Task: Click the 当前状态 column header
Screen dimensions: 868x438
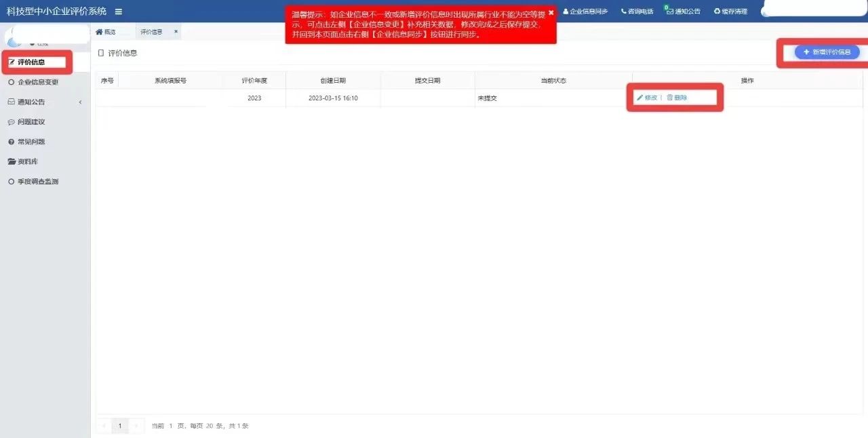Action: click(x=553, y=81)
